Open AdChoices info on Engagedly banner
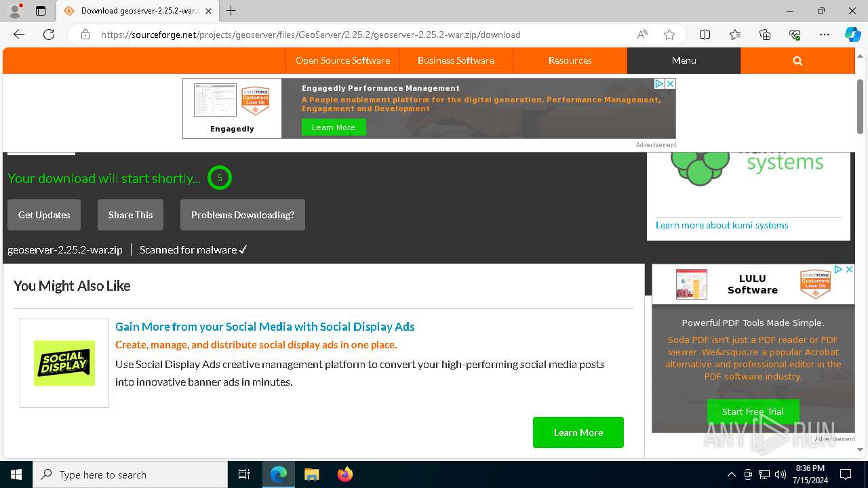Viewport: 868px width, 488px height. pos(659,83)
